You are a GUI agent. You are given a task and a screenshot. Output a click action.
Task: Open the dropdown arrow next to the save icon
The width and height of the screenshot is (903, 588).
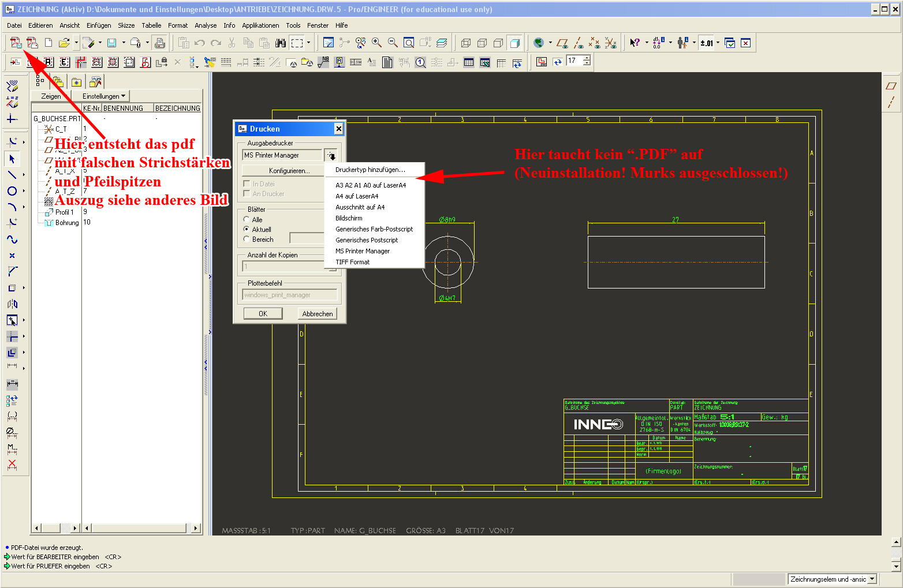click(124, 43)
